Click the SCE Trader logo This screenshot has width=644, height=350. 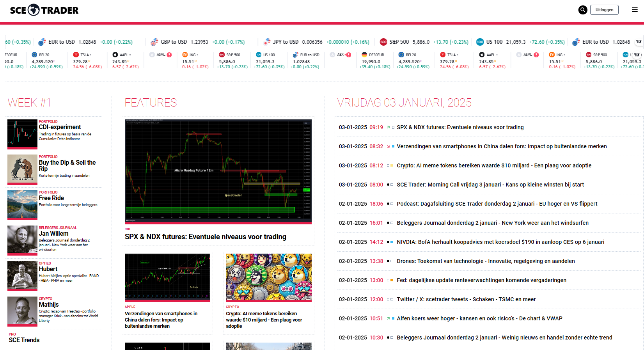(x=44, y=10)
